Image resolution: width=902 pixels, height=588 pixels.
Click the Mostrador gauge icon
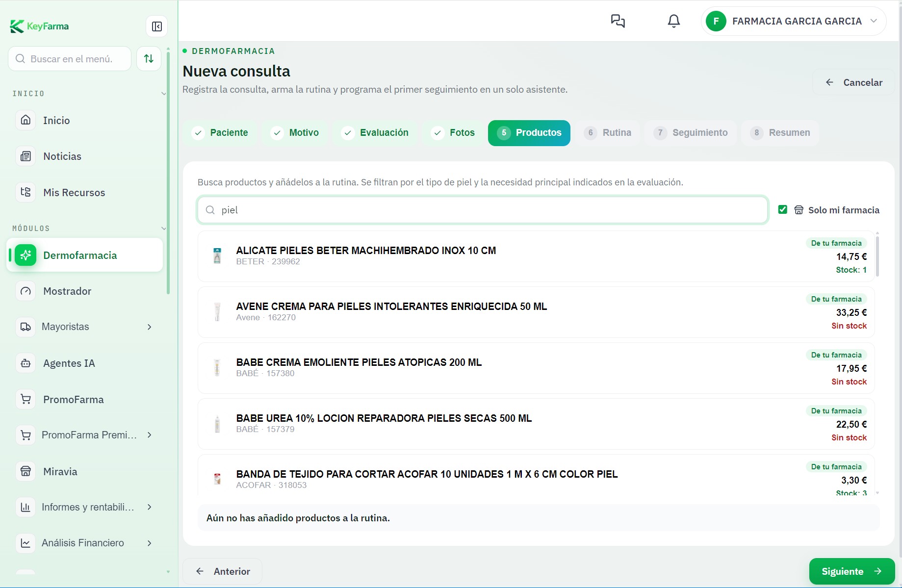(x=26, y=291)
